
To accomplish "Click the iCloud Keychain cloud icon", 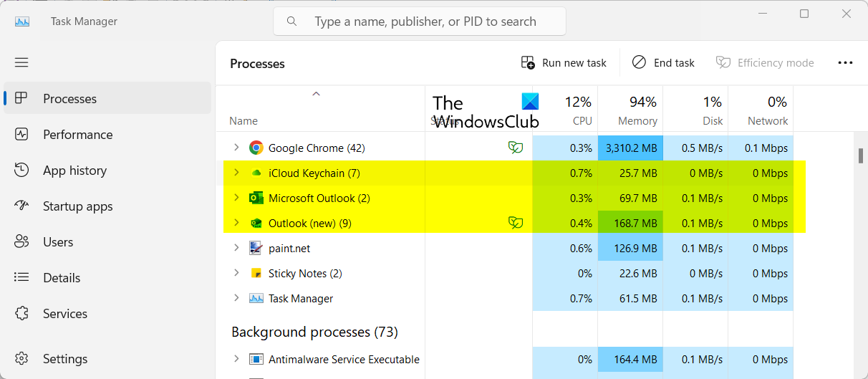I will pyautogui.click(x=256, y=173).
